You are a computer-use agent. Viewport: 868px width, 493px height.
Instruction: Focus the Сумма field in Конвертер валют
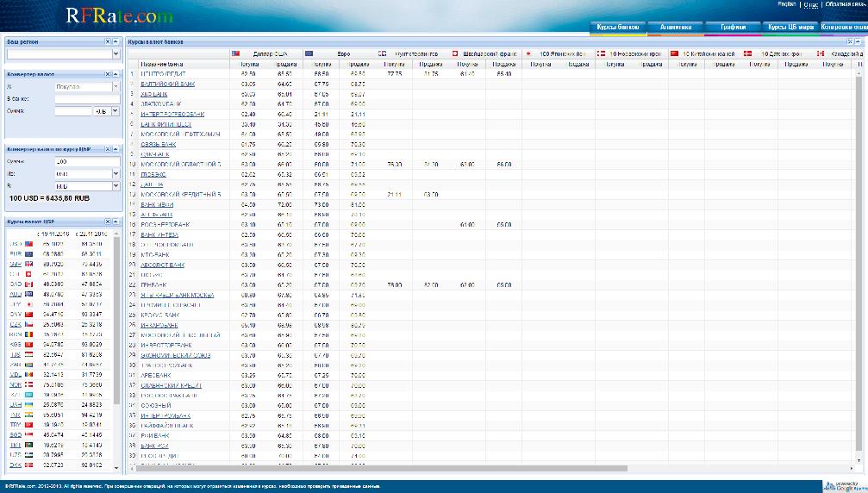[73, 111]
